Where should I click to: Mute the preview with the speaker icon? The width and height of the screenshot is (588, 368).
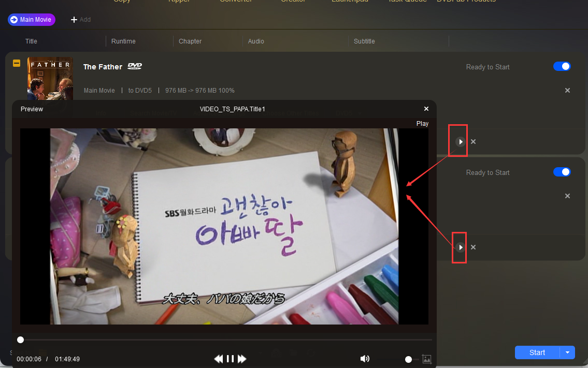point(365,359)
